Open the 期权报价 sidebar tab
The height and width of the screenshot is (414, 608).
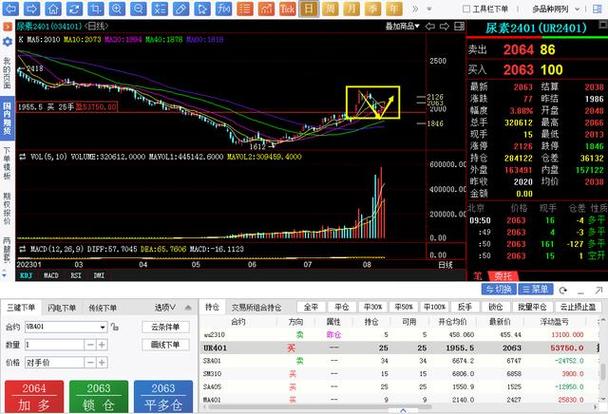pos(7,208)
